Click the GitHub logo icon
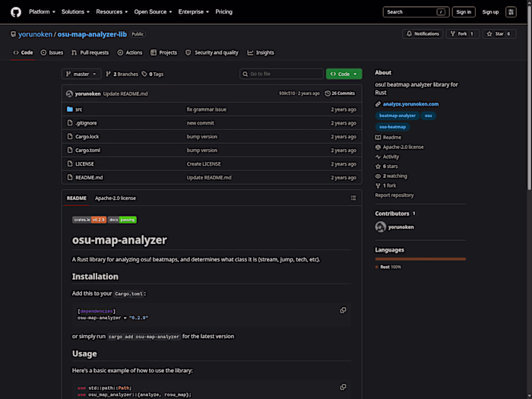Screen dimensions: 532x399 16,12
